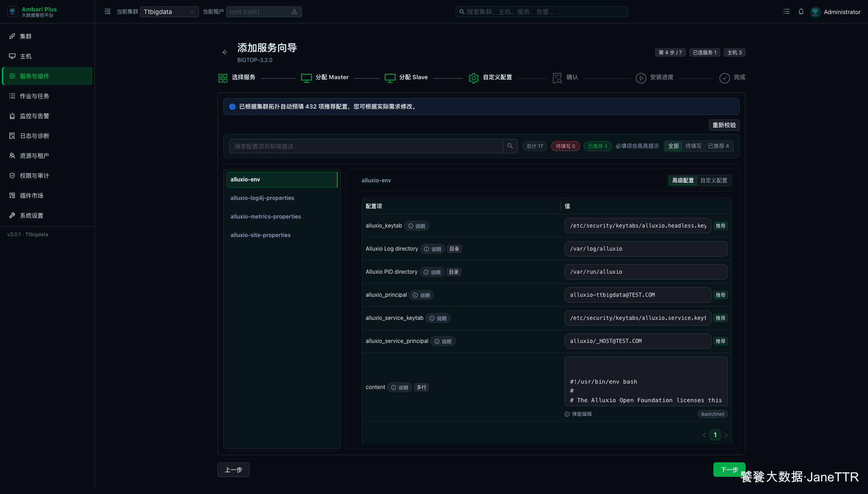Viewport: 868px width, 494px height.
Task: Show 说明 info for alluxio_service_principal
Action: coord(443,342)
